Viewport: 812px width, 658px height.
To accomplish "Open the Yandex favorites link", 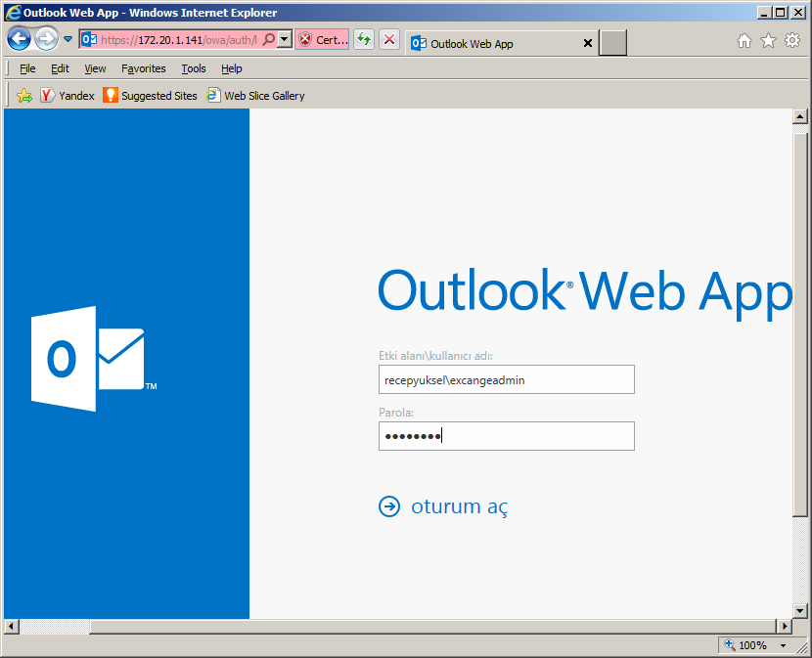I will click(68, 95).
